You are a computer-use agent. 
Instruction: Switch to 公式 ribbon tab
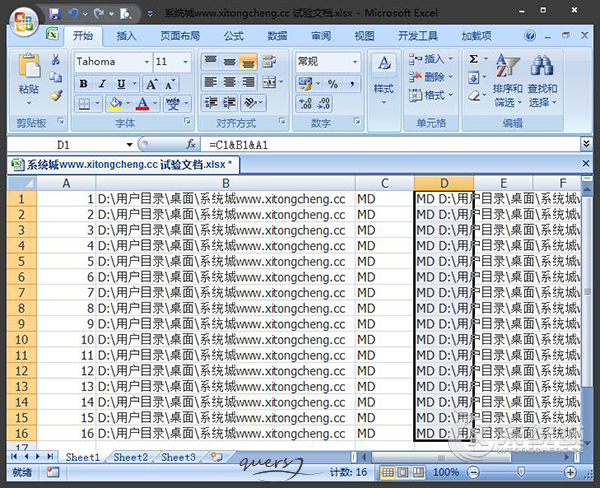233,36
